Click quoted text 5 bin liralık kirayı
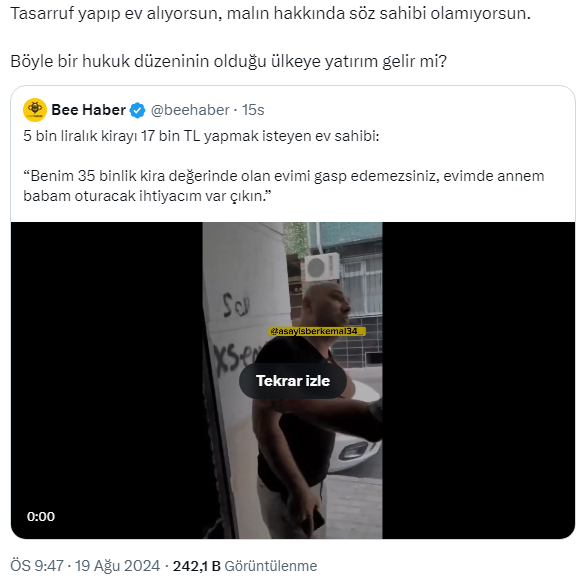585x578 pixels. tap(201, 136)
